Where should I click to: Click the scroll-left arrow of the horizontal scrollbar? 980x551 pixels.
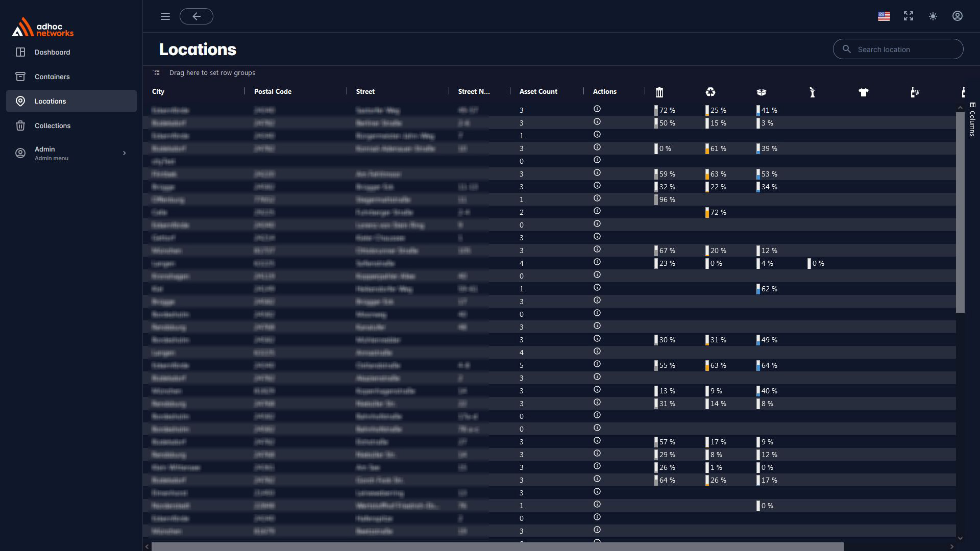[147, 547]
